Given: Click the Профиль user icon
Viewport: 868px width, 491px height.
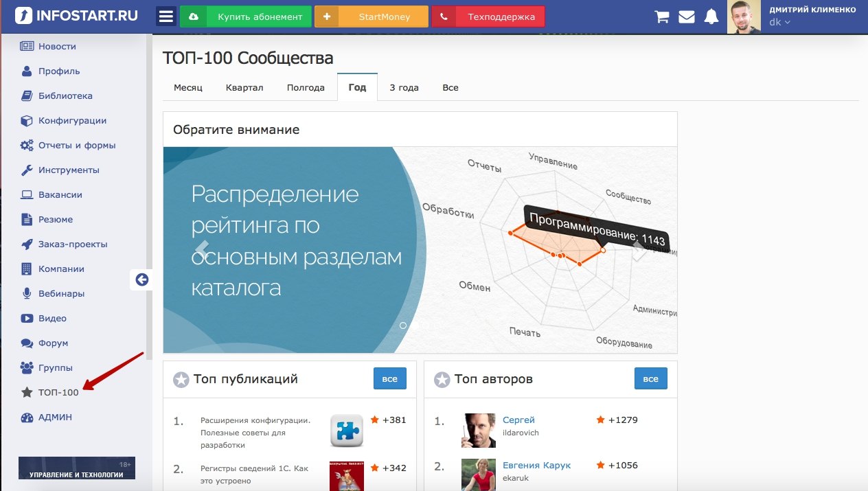Looking at the screenshot, I should pyautogui.click(x=27, y=71).
